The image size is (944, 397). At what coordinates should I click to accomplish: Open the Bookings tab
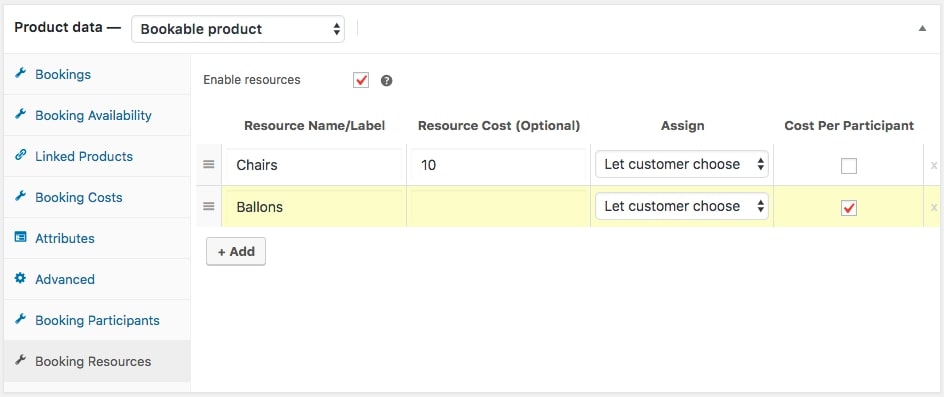coord(97,74)
